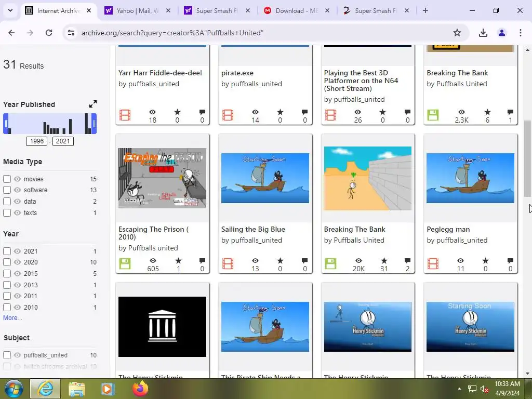Check the puffballs_united subject checkbox
Viewport: 532px width, 399px height.
tap(7, 355)
